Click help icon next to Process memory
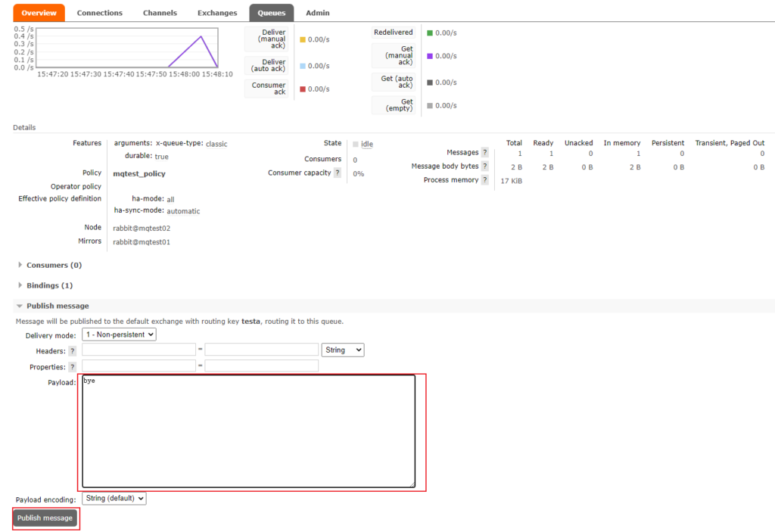This screenshot has width=775, height=532. coord(485,180)
